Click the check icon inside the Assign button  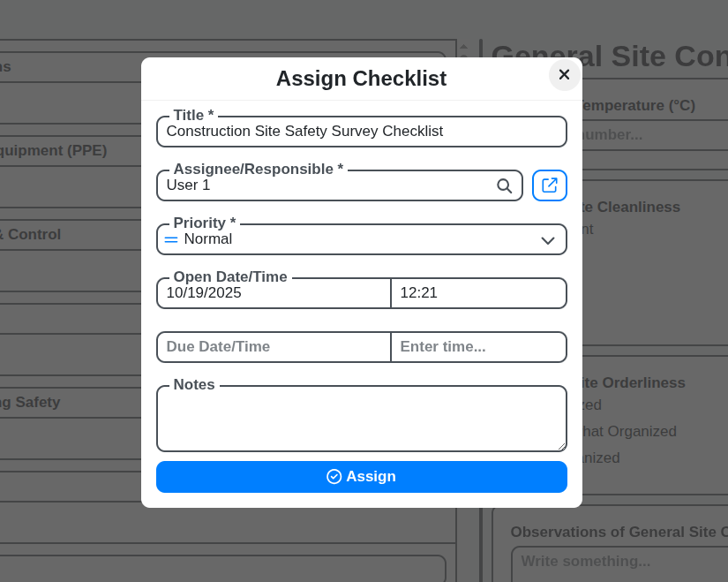pos(334,476)
